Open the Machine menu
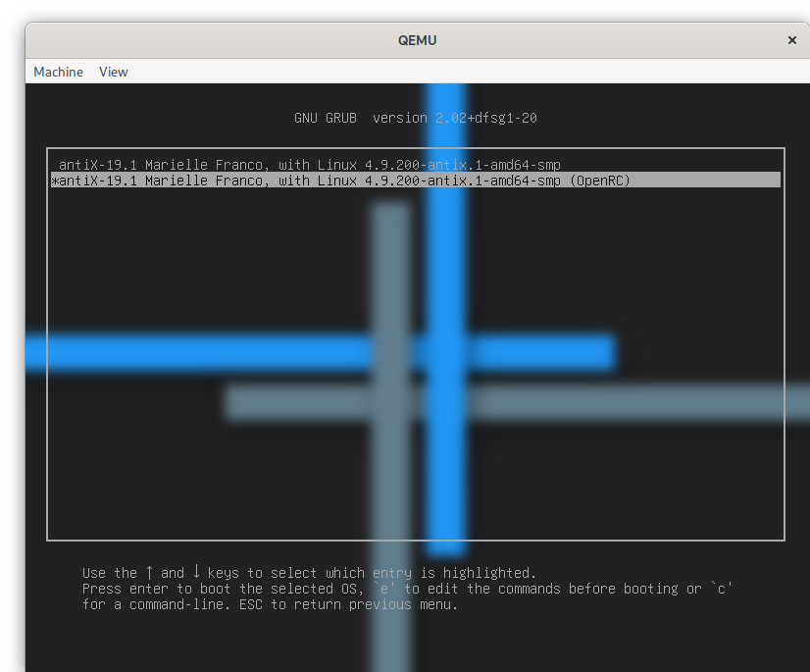Screen dimensions: 810x672 [59, 72]
